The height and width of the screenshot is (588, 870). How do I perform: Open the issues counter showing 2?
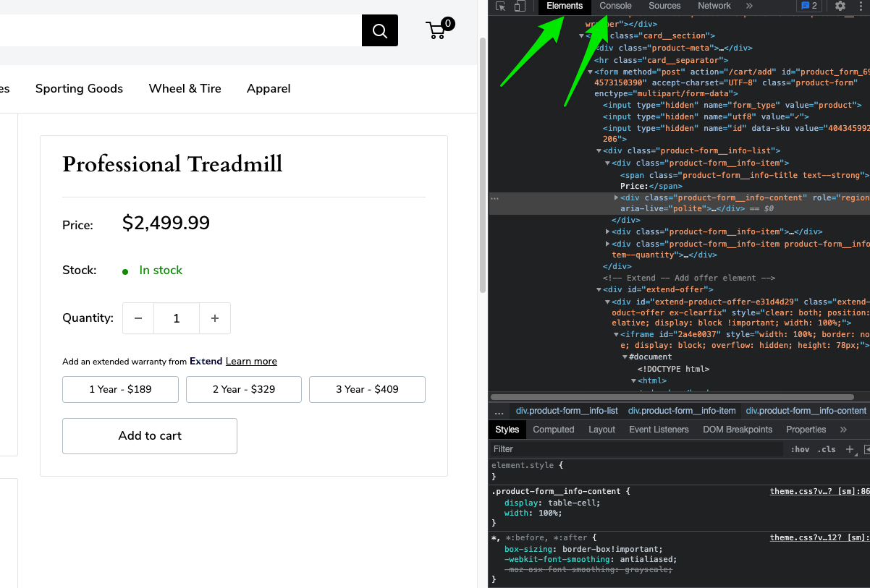(808, 6)
